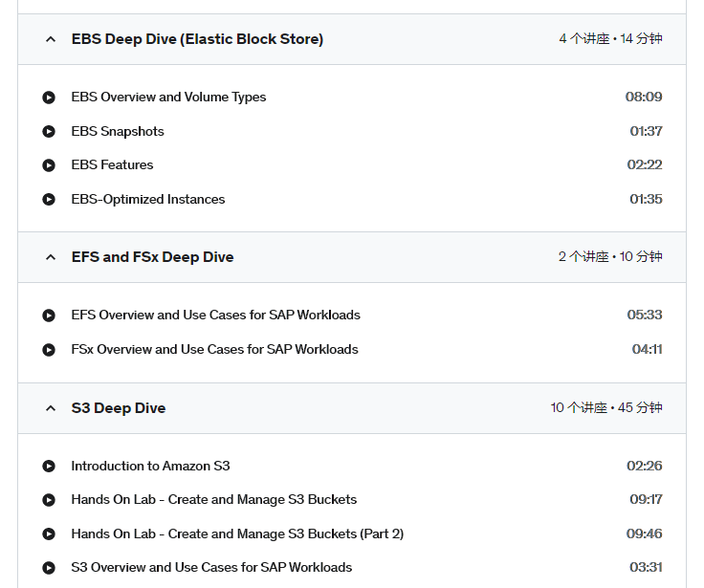Open EBS Overview and Volume Types lecture
Viewport: 704px width, 588px height.
point(168,97)
